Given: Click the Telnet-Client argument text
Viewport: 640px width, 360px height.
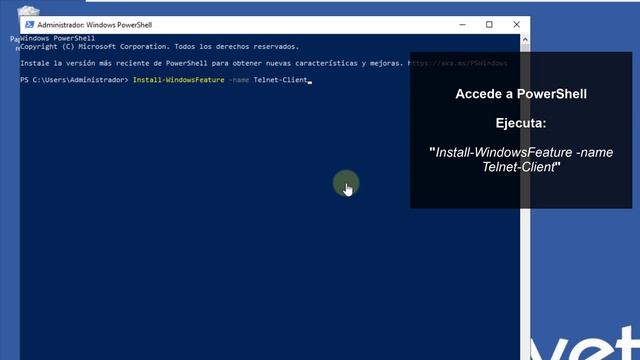Looking at the screenshot, I should coord(280,80).
